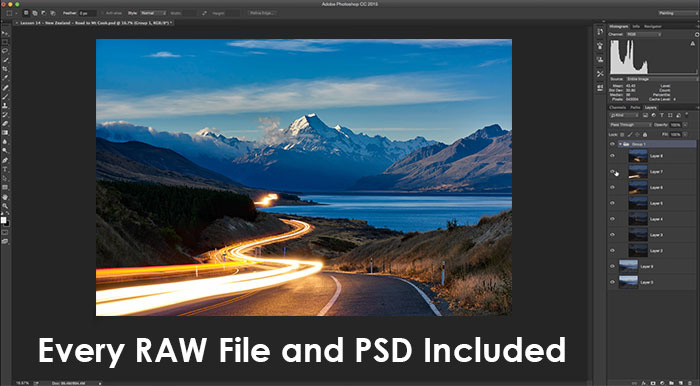The height and width of the screenshot is (386, 700).
Task: Select the Layer 4 thumbnail
Action: coord(638,219)
